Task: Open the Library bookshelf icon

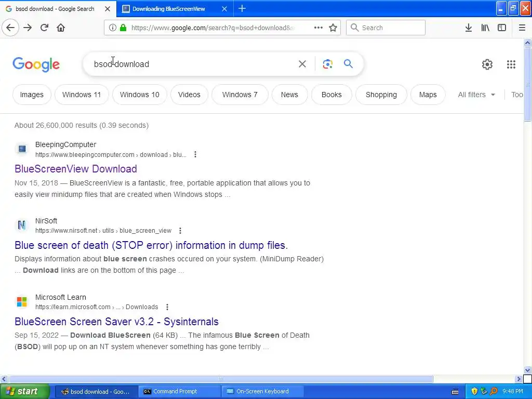Action: click(485, 28)
